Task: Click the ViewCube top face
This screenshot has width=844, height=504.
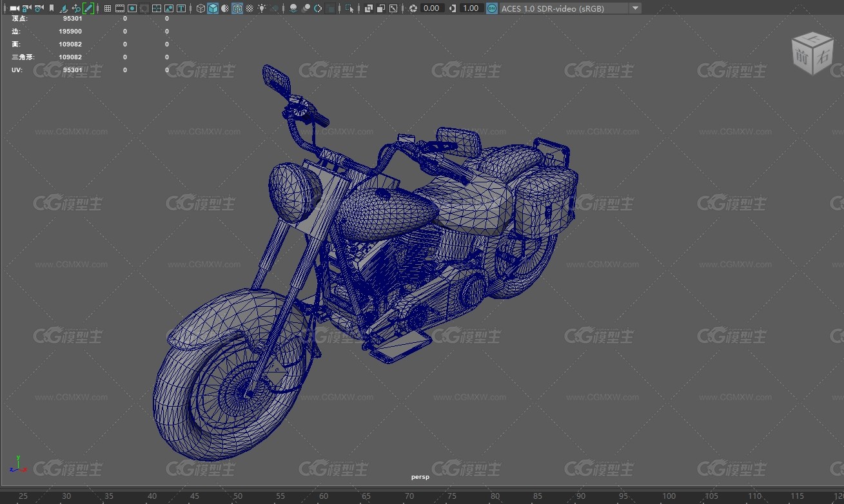Action: tap(814, 38)
